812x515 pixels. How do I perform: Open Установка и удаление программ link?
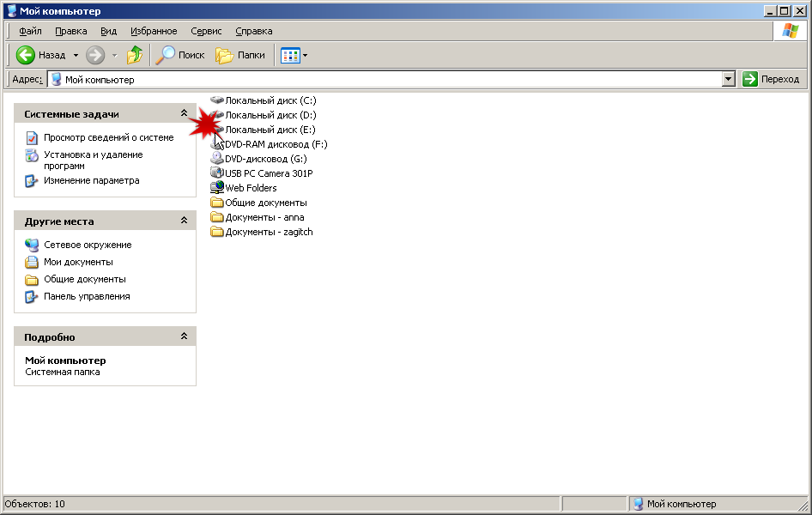tap(94, 161)
